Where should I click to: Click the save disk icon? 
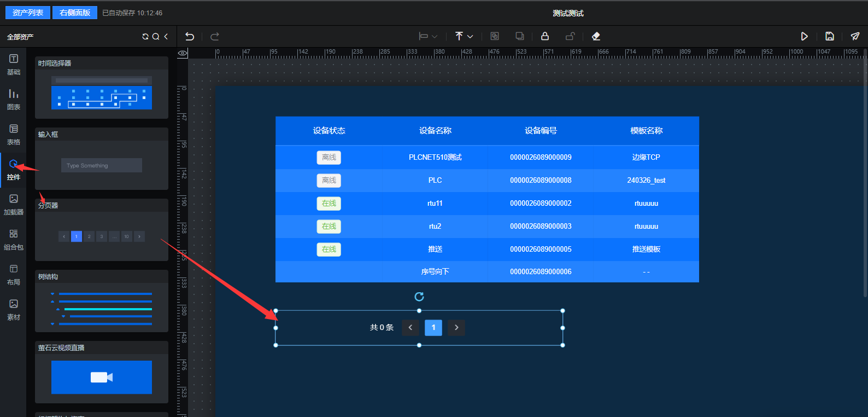pyautogui.click(x=829, y=36)
